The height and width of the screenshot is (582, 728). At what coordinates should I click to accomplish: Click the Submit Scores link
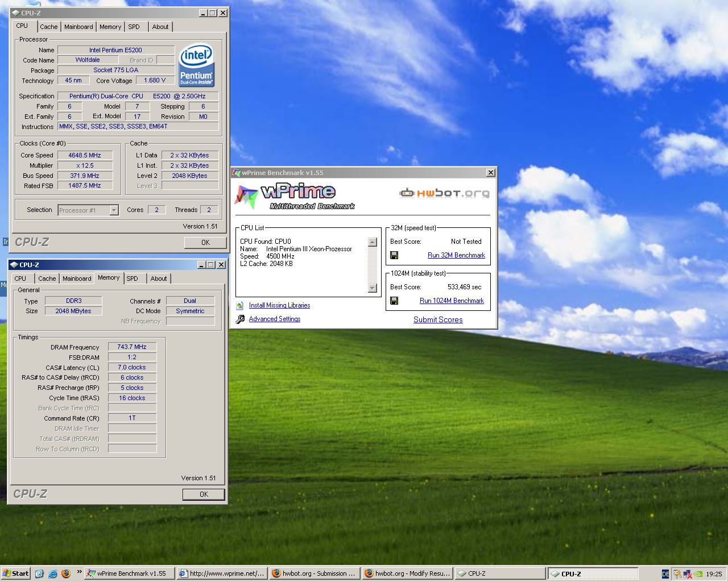[438, 319]
